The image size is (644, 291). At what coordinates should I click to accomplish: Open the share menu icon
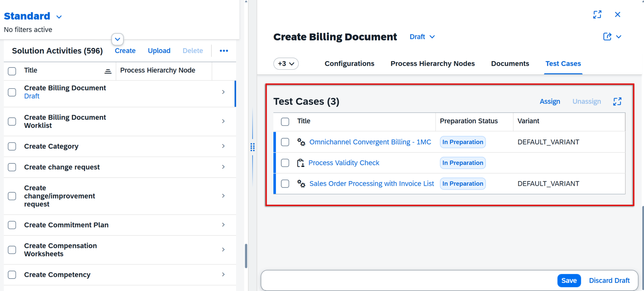click(x=607, y=37)
